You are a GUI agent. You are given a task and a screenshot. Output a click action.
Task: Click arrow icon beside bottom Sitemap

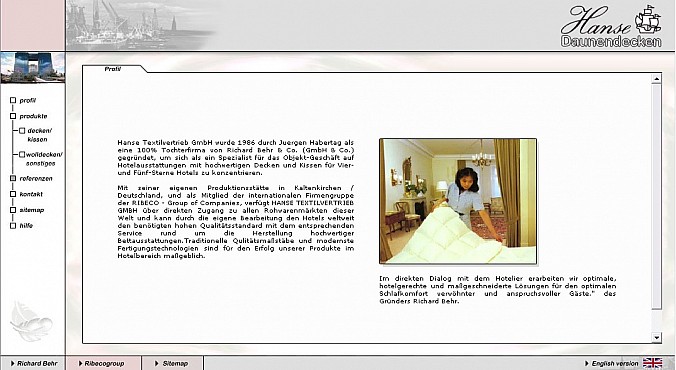[x=157, y=364]
